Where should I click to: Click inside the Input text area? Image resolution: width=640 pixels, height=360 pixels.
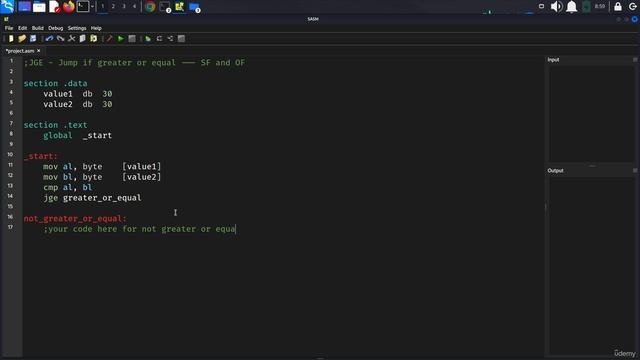point(591,114)
